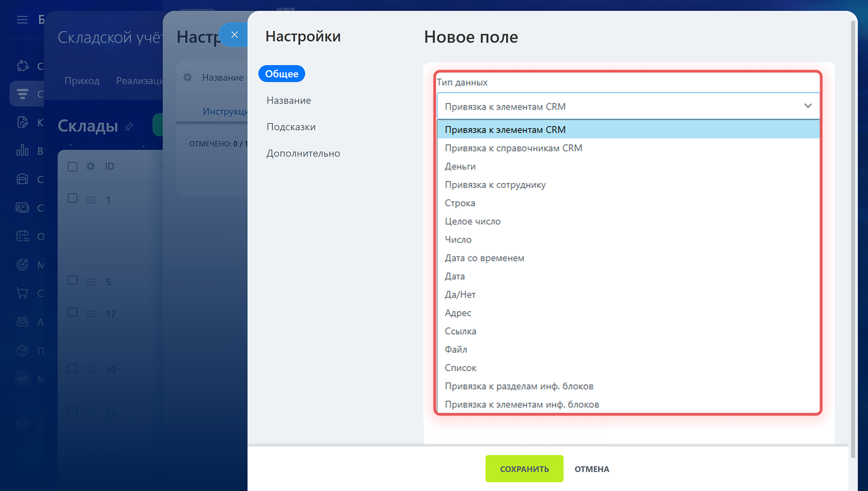Image resolution: width=868 pixels, height=491 pixels.
Task: Check the checkbox for row ID 1
Action: pos(72,198)
